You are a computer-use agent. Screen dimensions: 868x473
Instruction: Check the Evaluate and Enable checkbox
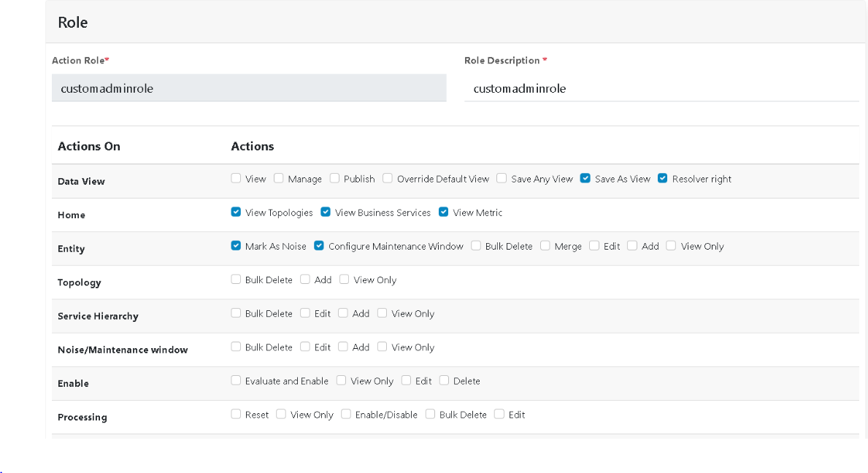[x=236, y=380]
